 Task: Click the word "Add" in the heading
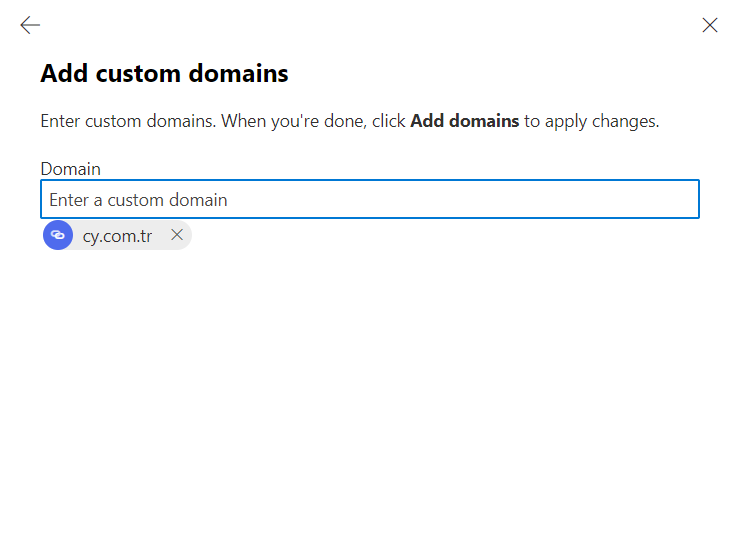coord(64,74)
